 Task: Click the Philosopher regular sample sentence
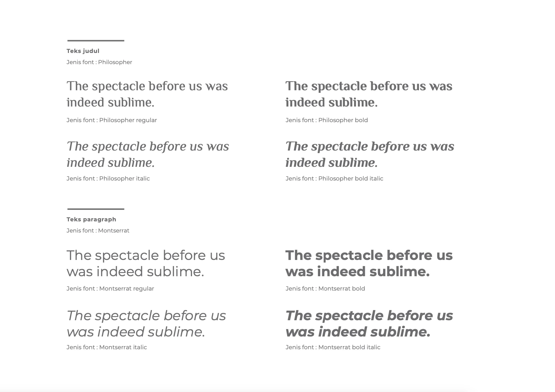(147, 94)
